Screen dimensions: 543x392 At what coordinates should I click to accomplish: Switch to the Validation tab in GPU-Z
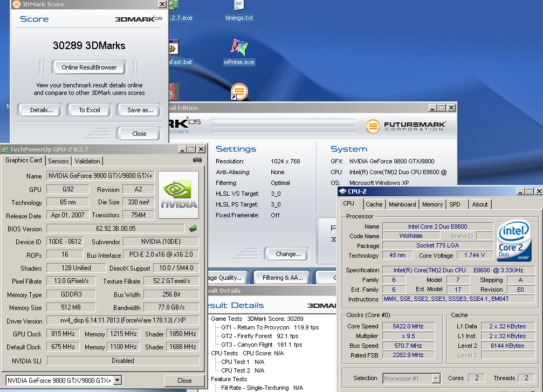point(87,161)
